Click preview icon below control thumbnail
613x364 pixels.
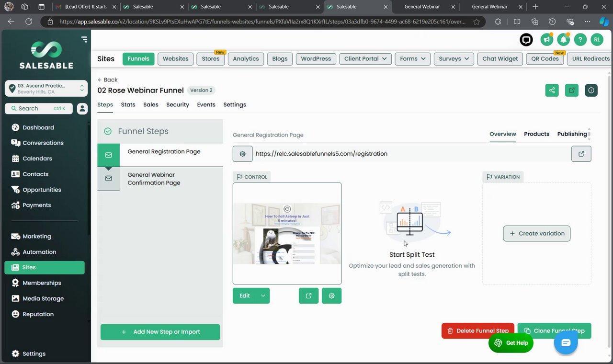click(x=309, y=296)
